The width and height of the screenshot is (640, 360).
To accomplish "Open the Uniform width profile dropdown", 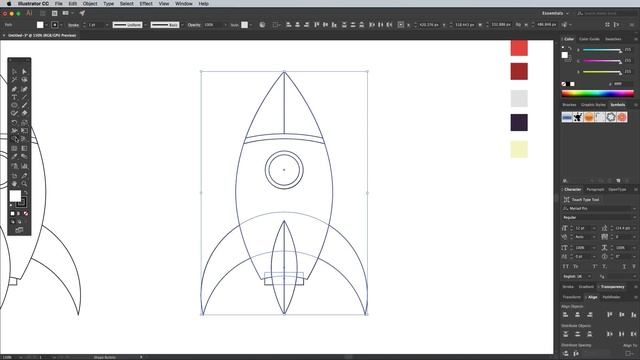I will (145, 25).
